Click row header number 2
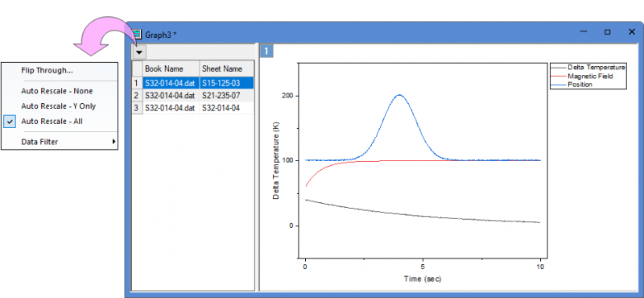Screen dimensions: 644x298 point(137,95)
